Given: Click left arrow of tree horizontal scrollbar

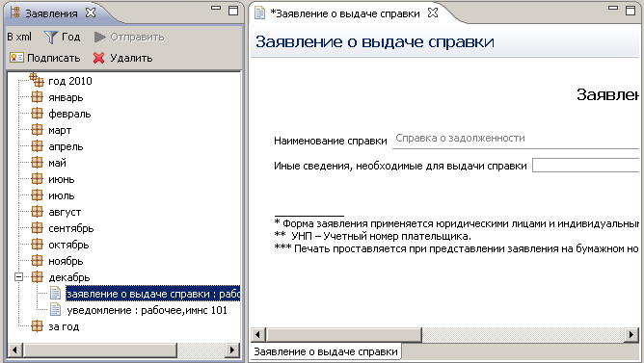Looking at the screenshot, I should tap(15, 350).
